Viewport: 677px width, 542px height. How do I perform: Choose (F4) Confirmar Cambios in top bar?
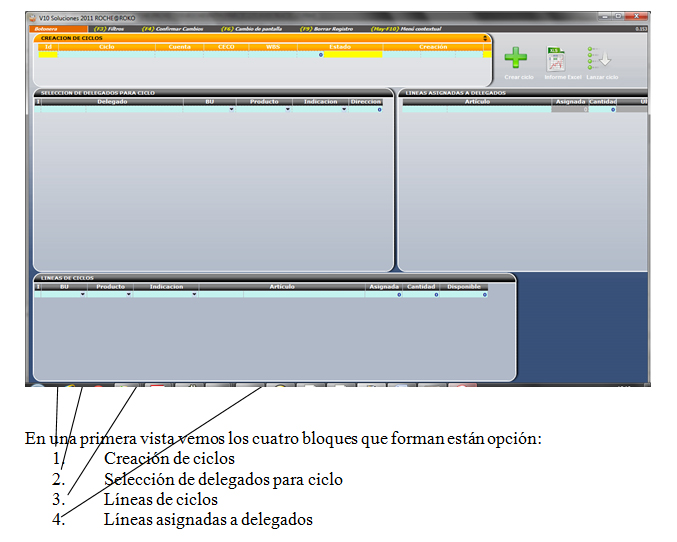tap(172, 29)
